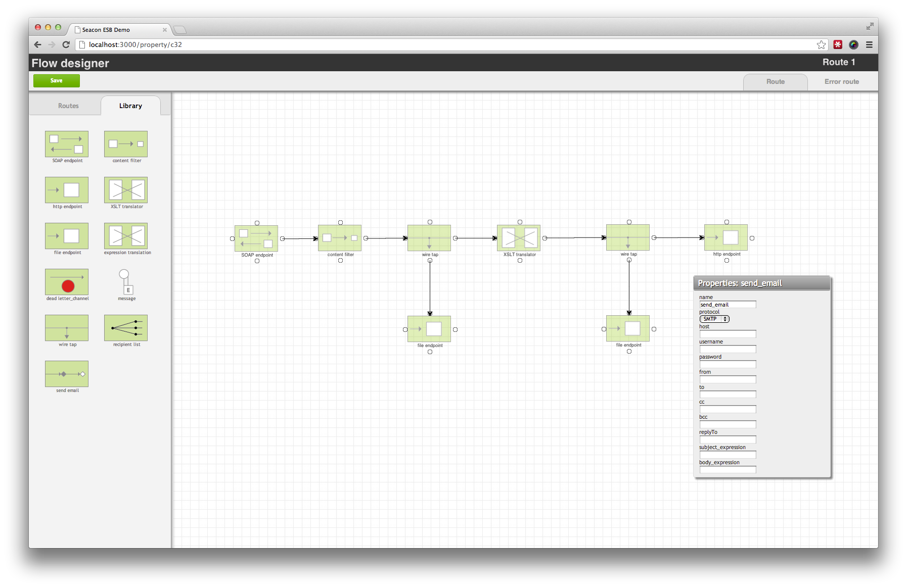Select the dead letter_channel library component
Image resolution: width=907 pixels, height=588 pixels.
point(67,282)
